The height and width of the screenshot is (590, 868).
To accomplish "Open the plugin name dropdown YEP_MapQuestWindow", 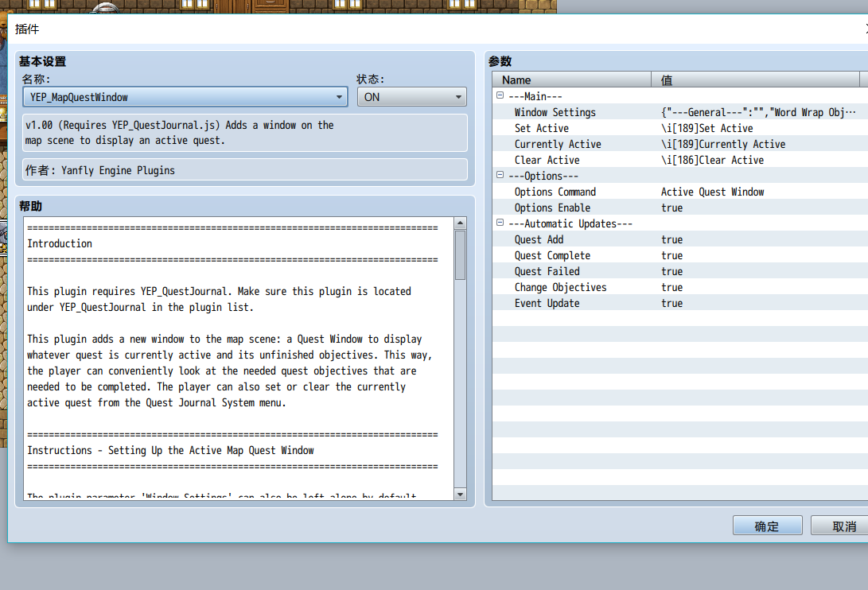I will coord(185,97).
